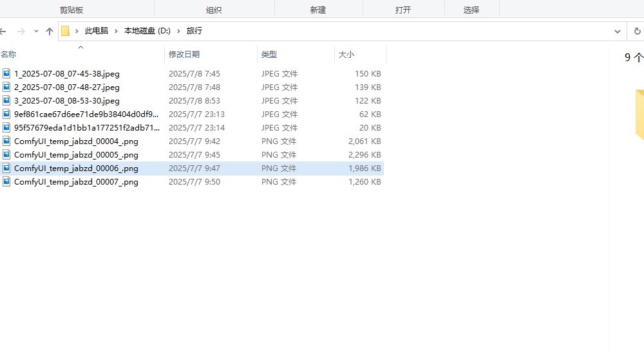This screenshot has width=644, height=355.
Task: Click date 2025/7/7 9:50
Action: [x=194, y=182]
